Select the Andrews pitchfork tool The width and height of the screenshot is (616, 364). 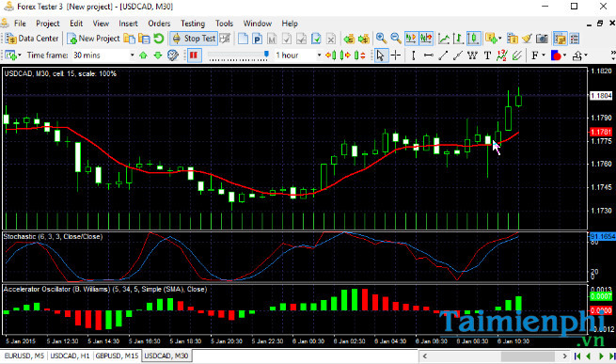516,55
